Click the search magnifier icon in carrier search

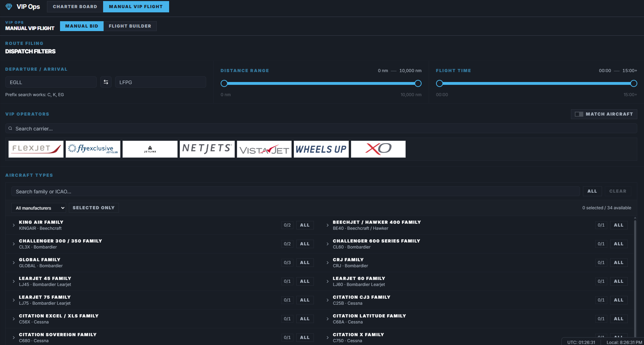pyautogui.click(x=10, y=129)
